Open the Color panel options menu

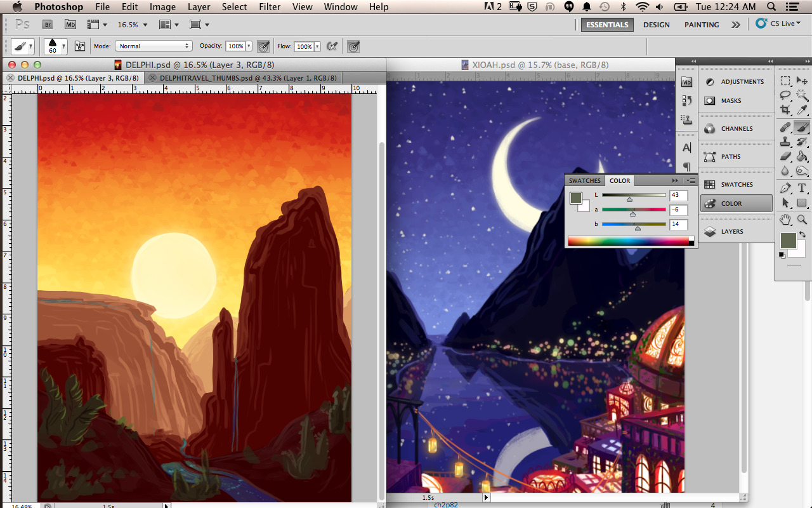pos(691,180)
